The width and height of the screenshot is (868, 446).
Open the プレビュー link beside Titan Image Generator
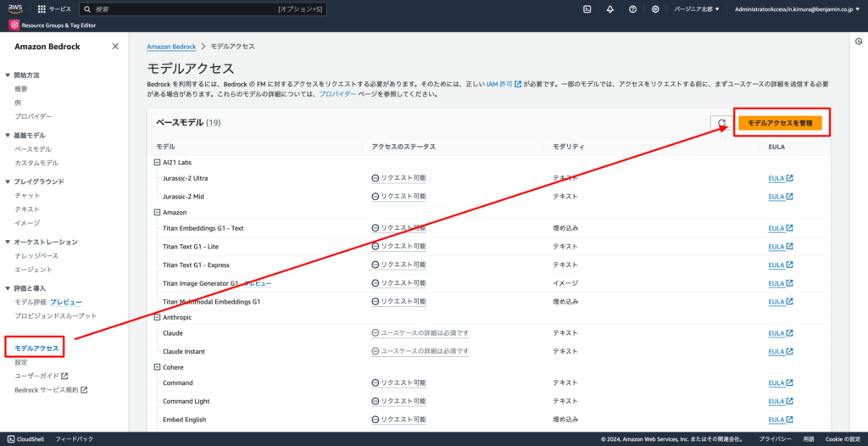[258, 283]
